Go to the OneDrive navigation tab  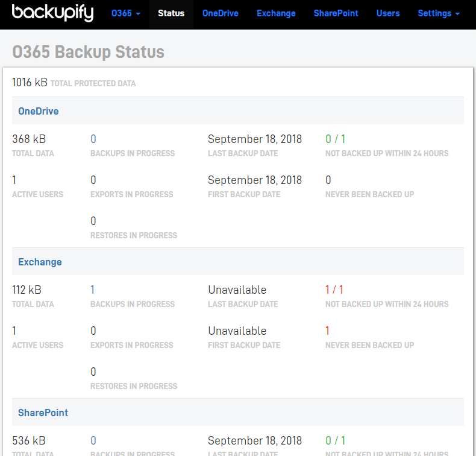pyautogui.click(x=221, y=13)
